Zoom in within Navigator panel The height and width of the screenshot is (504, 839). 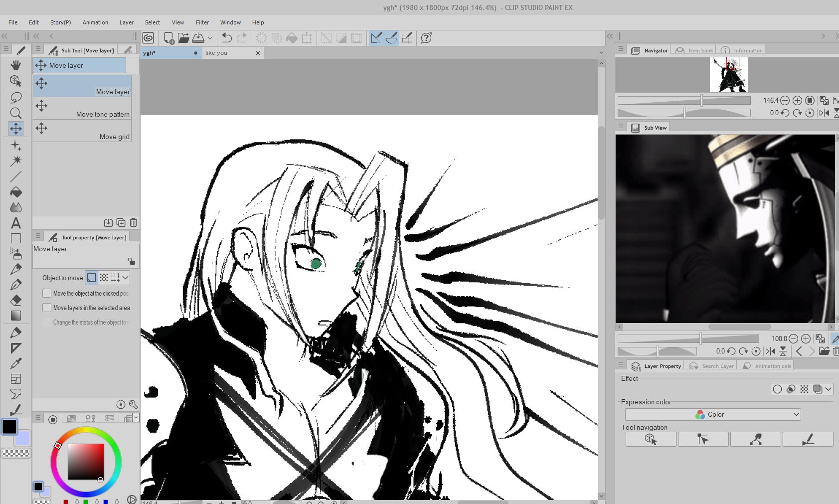(797, 100)
